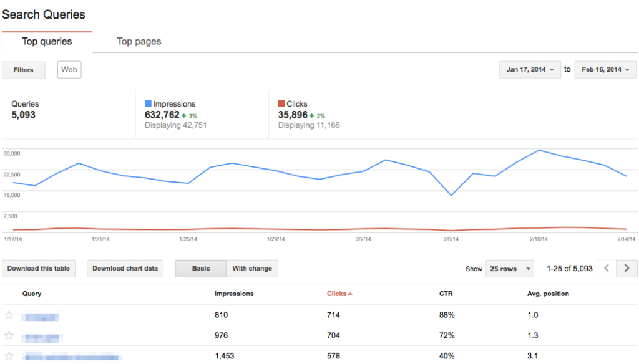Image resolution: width=639 pixels, height=364 pixels.
Task: Expand the 25 rows dropdown
Action: point(509,269)
